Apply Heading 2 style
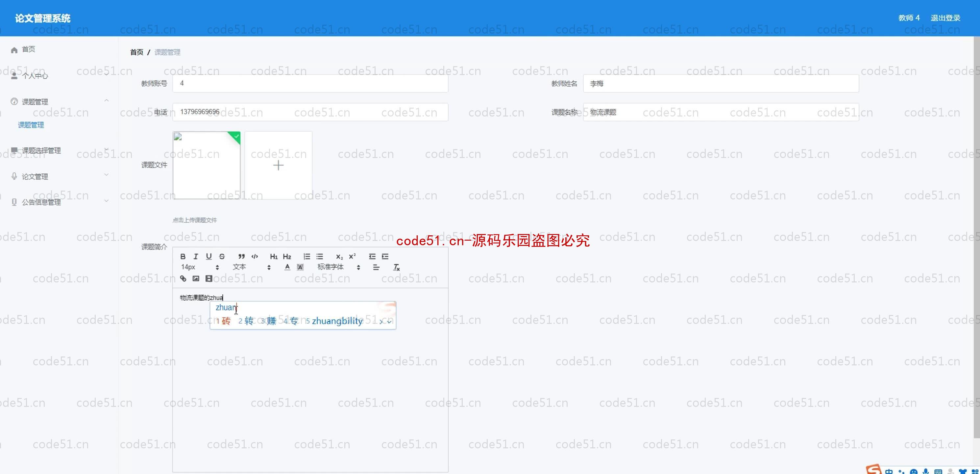Viewport: 980px width, 474px height. (x=287, y=256)
